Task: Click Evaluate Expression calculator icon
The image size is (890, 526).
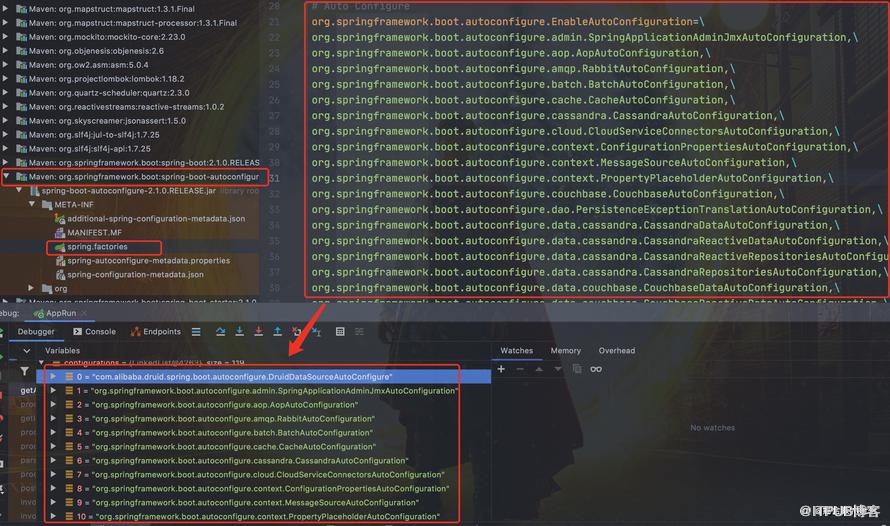Action: (x=340, y=331)
